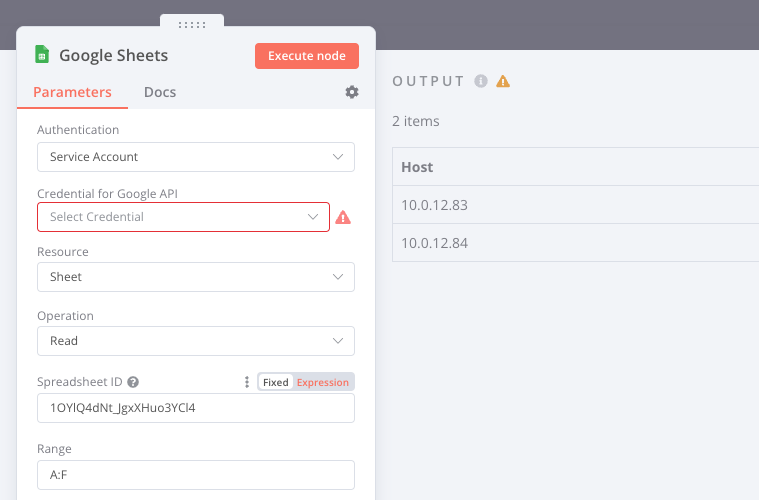Click the 2 items count text
Screen dimensions: 759x500
pyautogui.click(x=416, y=121)
